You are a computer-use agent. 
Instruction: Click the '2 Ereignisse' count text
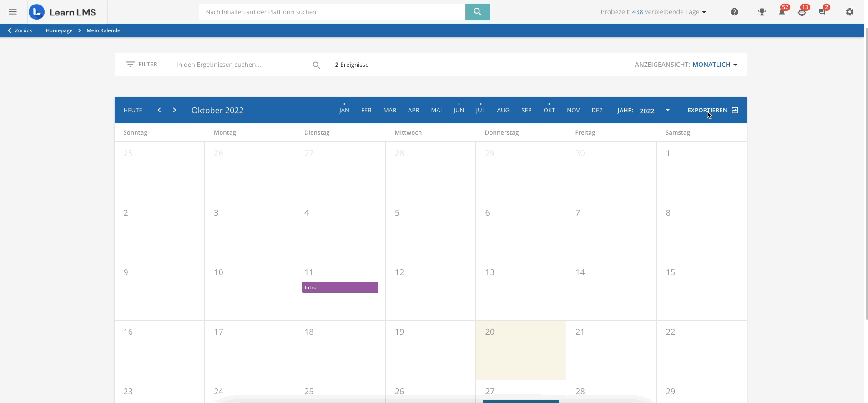[352, 65]
